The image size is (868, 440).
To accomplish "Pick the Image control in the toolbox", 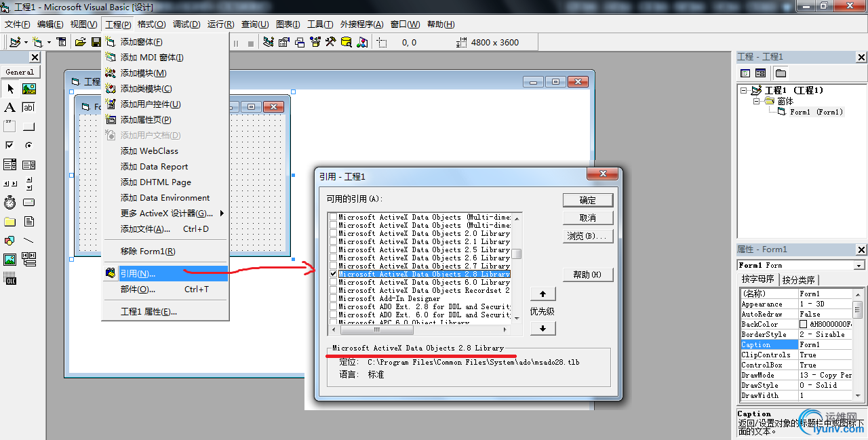I will [x=10, y=260].
